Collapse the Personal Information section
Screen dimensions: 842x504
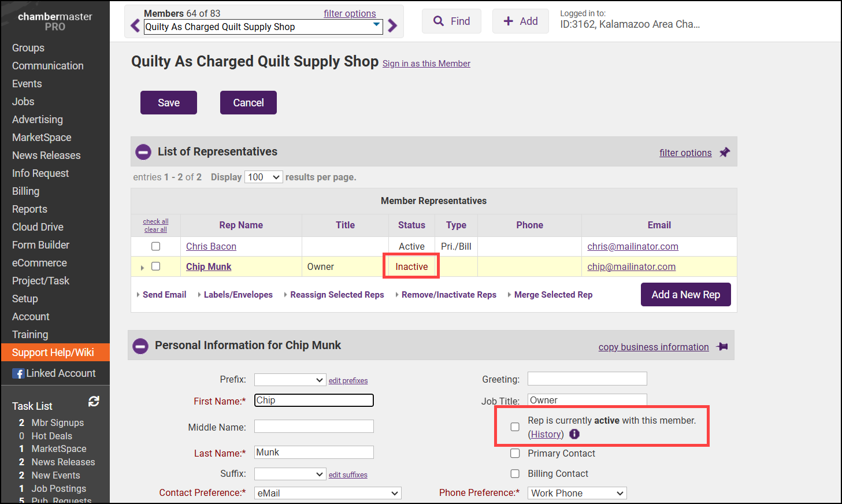point(140,346)
